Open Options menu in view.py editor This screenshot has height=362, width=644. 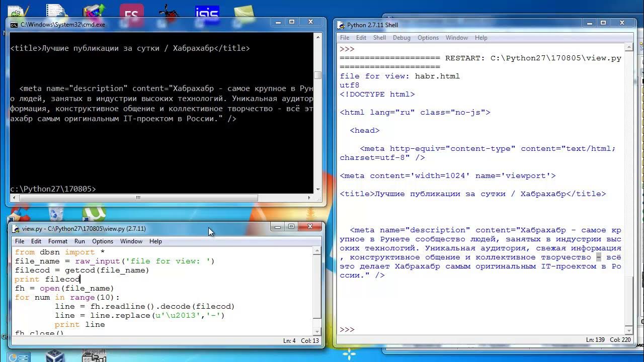coord(103,241)
